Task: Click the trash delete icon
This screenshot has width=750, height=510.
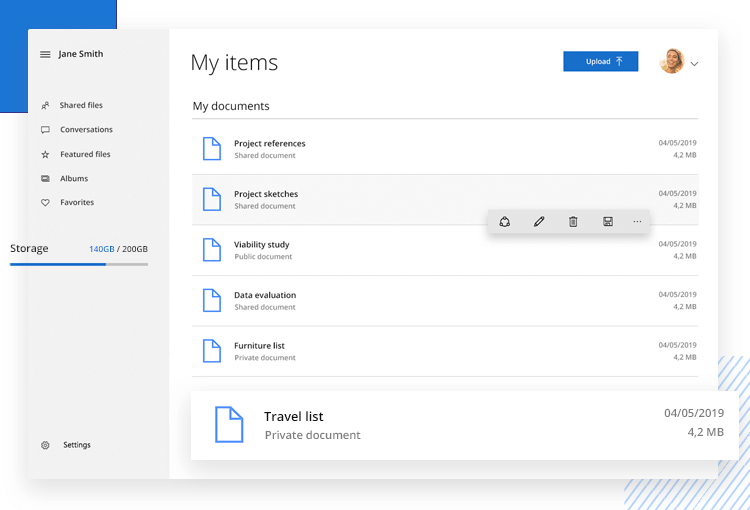Action: [x=573, y=222]
